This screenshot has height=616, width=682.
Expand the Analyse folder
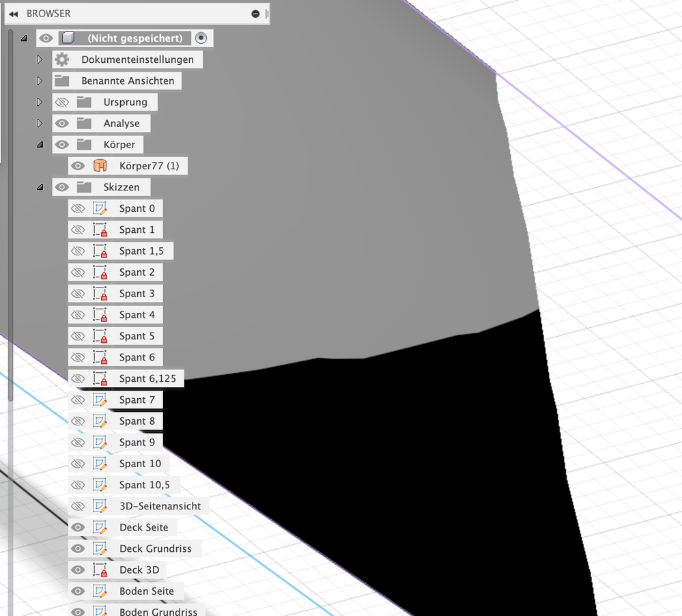[40, 123]
